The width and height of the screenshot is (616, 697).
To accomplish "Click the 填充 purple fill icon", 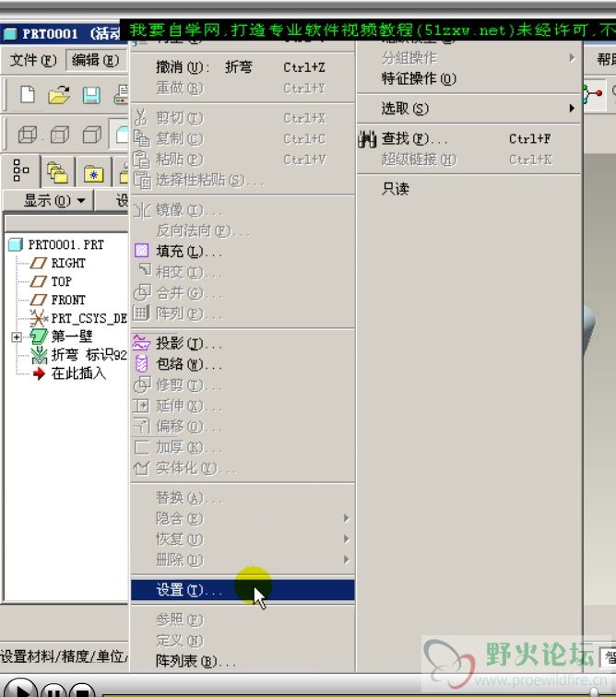I will click(141, 251).
